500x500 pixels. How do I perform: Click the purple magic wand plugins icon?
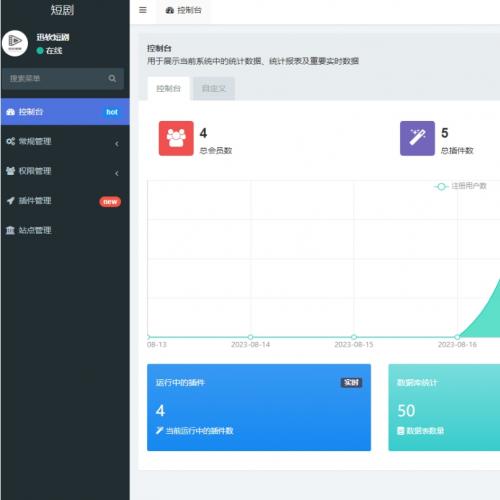click(x=417, y=138)
